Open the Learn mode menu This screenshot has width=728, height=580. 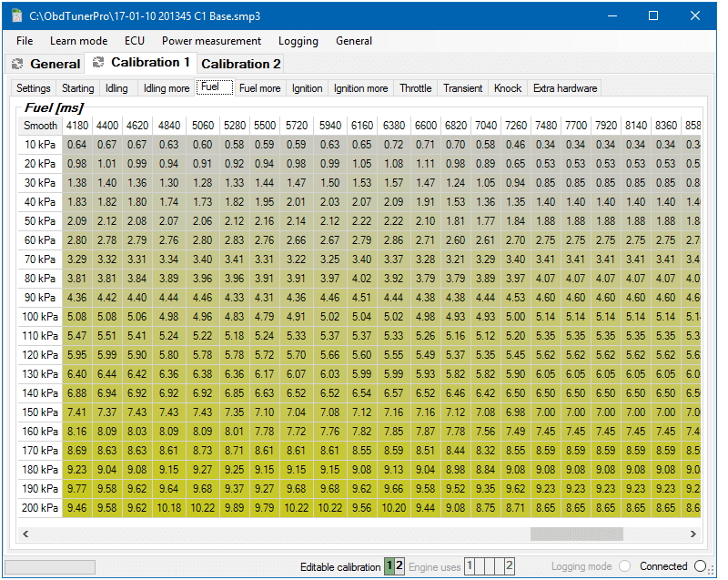(x=79, y=41)
